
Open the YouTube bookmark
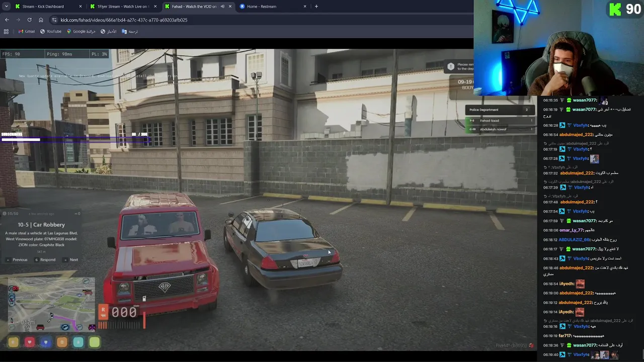51,31
